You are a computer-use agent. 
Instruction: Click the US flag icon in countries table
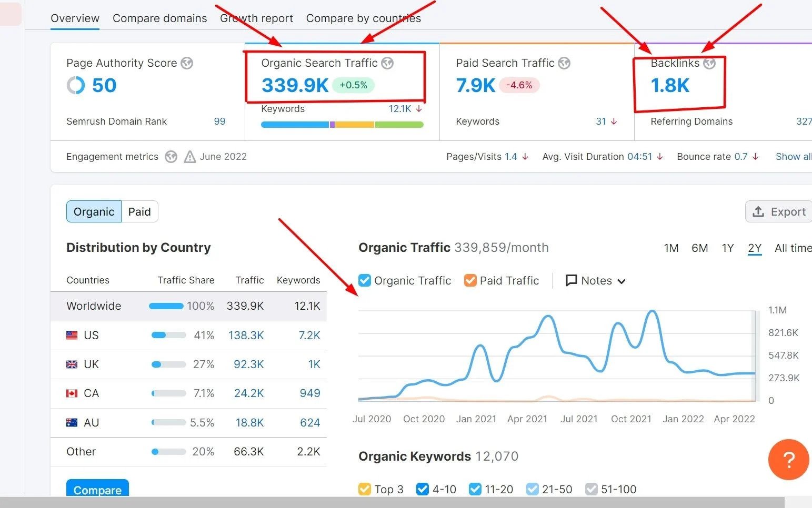tap(72, 336)
